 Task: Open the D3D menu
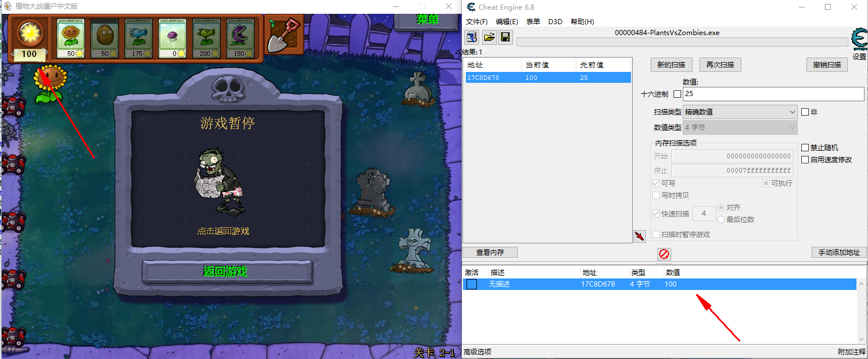click(x=555, y=22)
